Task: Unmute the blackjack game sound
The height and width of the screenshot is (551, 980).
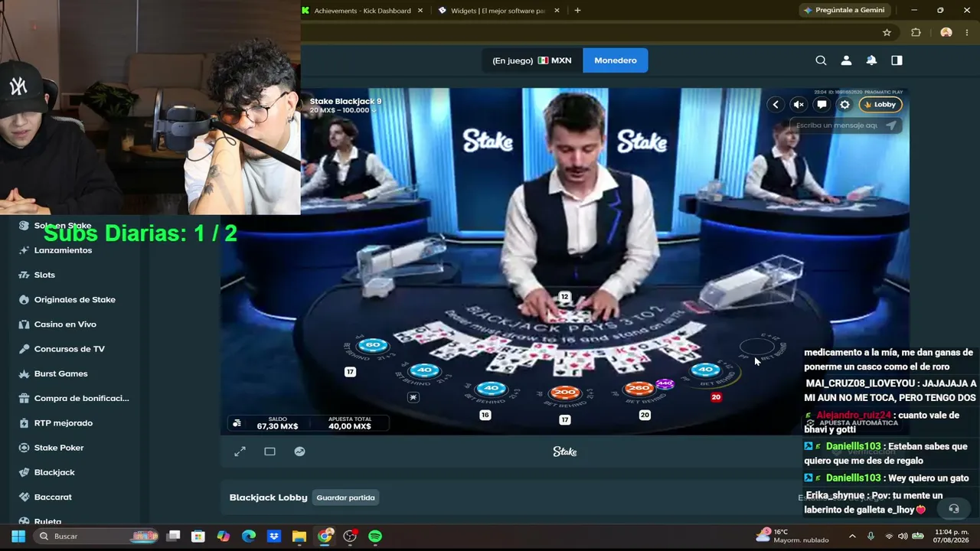Action: coord(799,105)
